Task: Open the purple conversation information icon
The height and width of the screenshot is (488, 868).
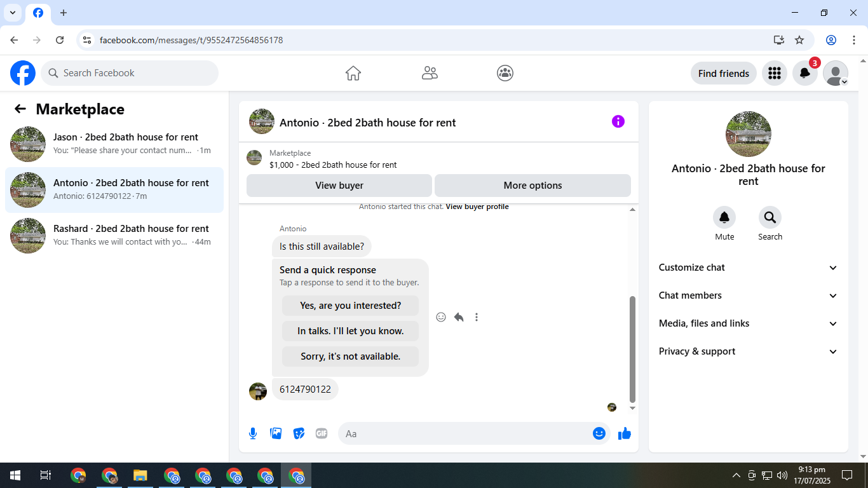Action: 618,121
